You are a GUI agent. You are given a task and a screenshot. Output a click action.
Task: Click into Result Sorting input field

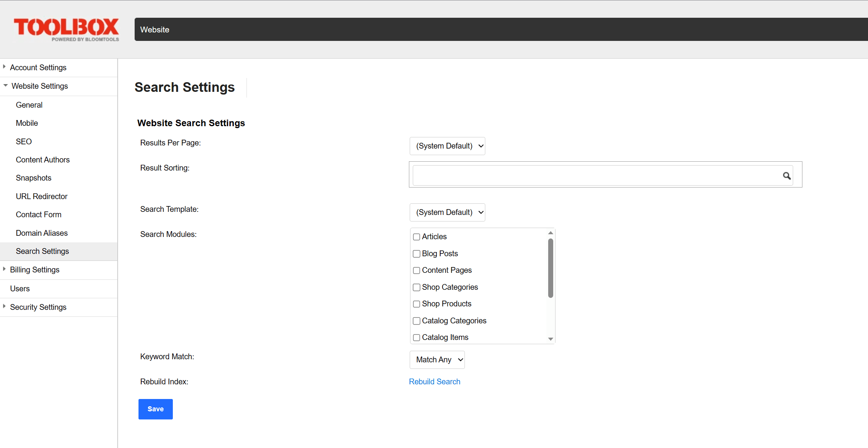(x=594, y=176)
